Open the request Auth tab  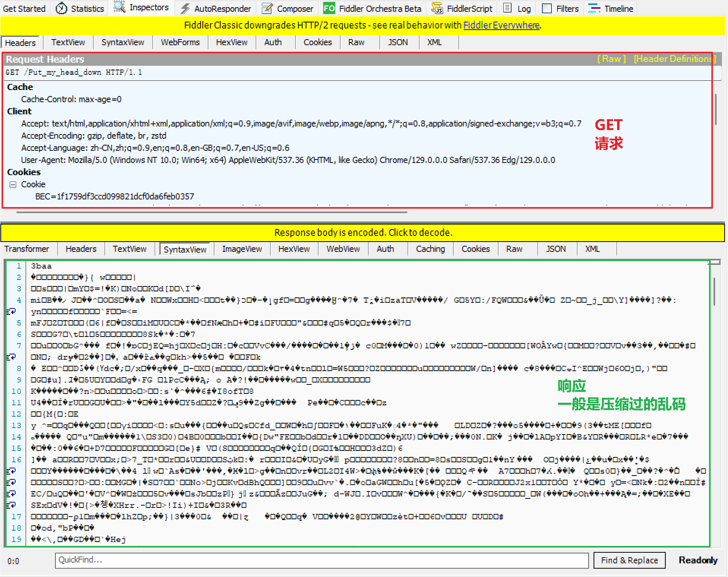click(273, 42)
